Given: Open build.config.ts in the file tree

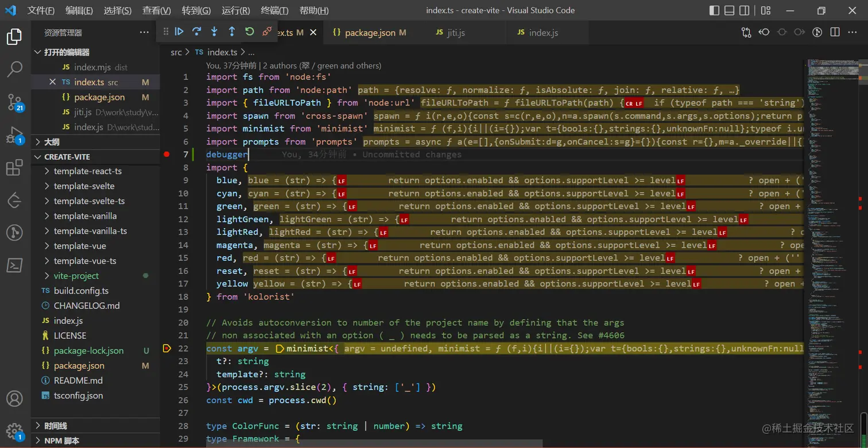Looking at the screenshot, I should click(x=95, y=291).
